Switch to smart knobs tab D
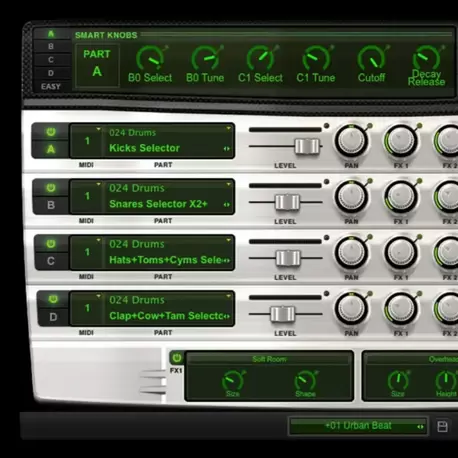 click(51, 73)
